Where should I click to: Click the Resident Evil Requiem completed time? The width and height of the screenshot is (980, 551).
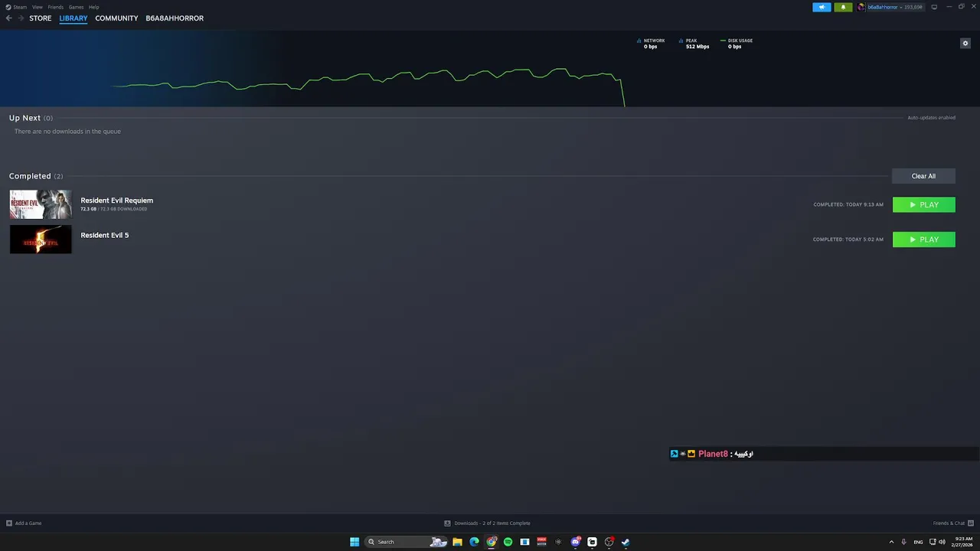pyautogui.click(x=848, y=204)
